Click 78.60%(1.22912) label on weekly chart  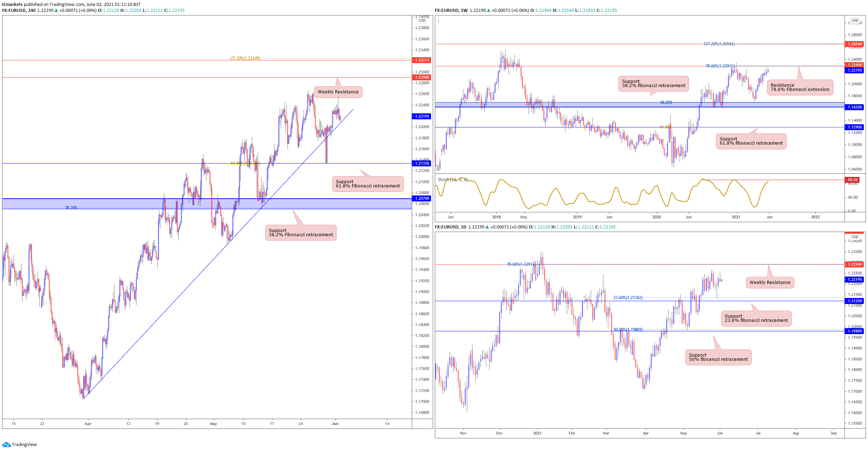pos(720,66)
